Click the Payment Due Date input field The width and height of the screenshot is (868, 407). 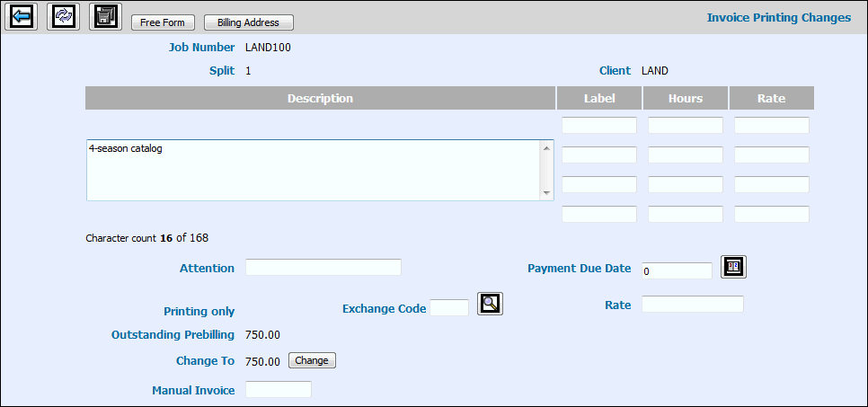(x=677, y=270)
